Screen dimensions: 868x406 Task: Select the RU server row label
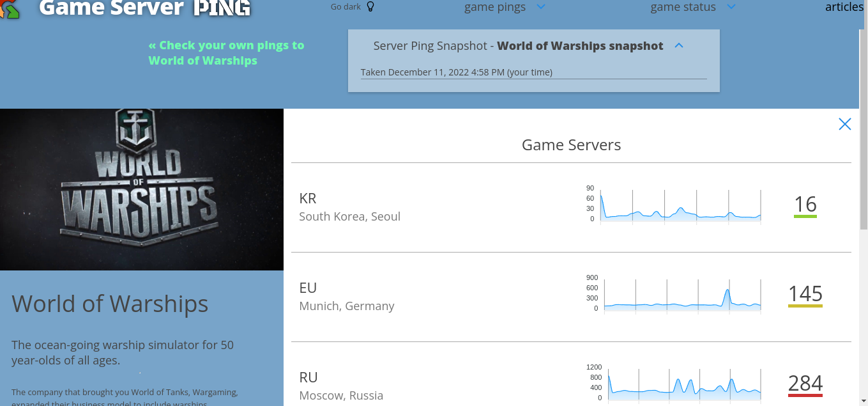(x=308, y=377)
